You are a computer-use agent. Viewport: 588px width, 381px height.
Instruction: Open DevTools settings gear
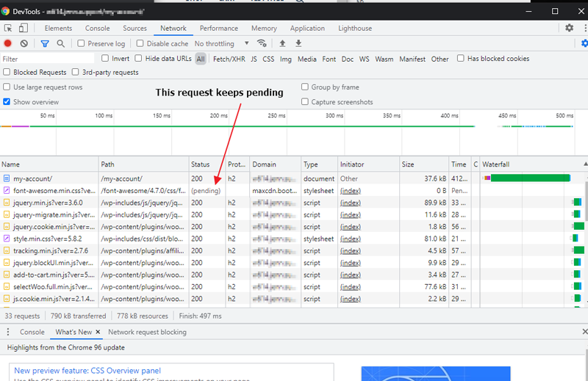click(569, 28)
